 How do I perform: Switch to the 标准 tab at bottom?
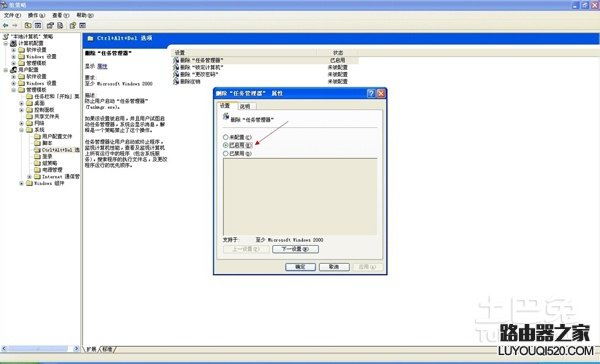[108, 349]
